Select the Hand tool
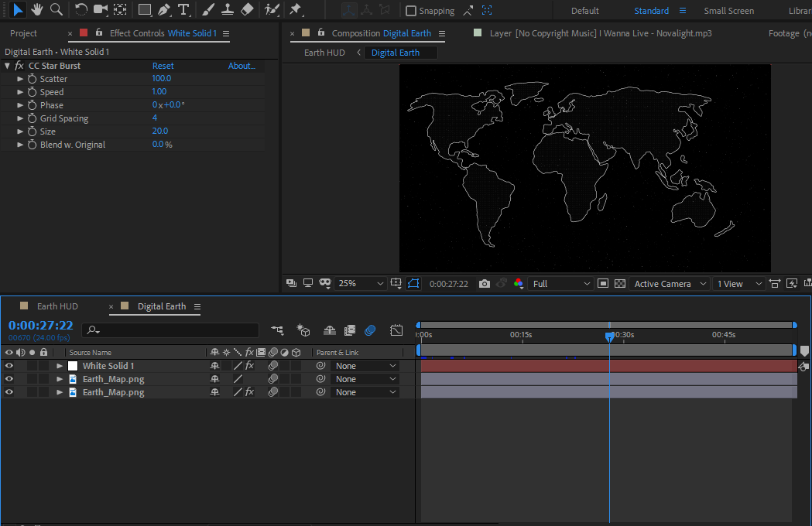Viewport: 812px width, 526px height. pyautogui.click(x=37, y=10)
